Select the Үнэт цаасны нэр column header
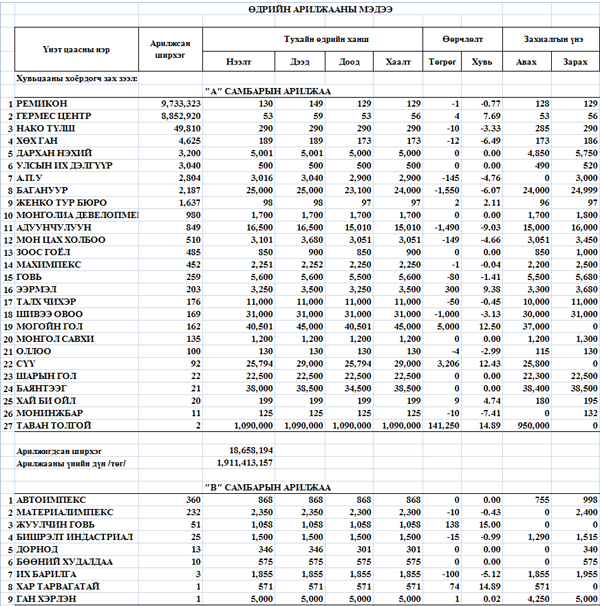The height and width of the screenshot is (606, 600). 77,49
